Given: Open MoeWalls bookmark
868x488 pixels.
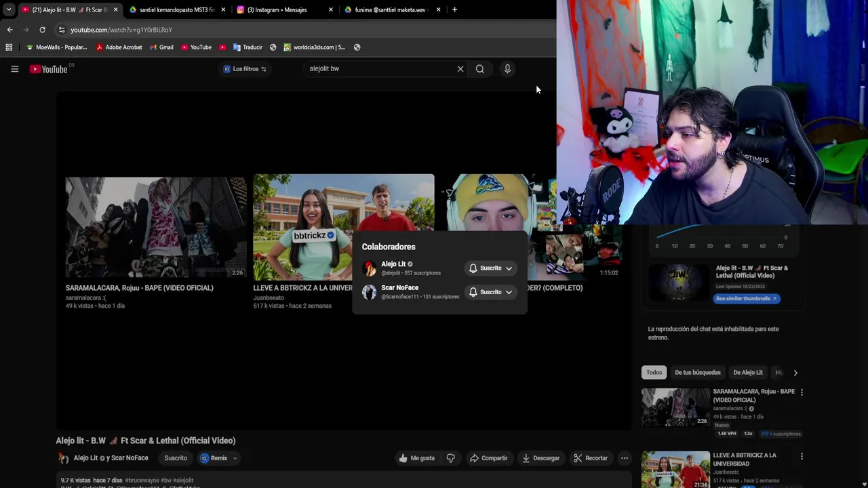Looking at the screenshot, I should coord(57,47).
